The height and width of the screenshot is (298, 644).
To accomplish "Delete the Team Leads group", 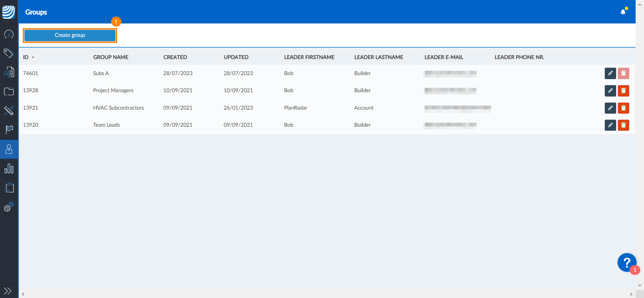I will (x=623, y=125).
